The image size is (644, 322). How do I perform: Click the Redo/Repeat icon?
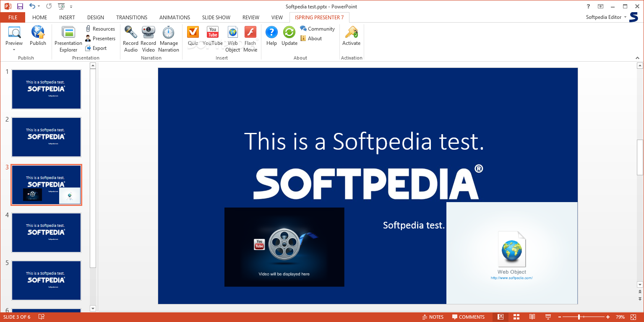coord(49,6)
